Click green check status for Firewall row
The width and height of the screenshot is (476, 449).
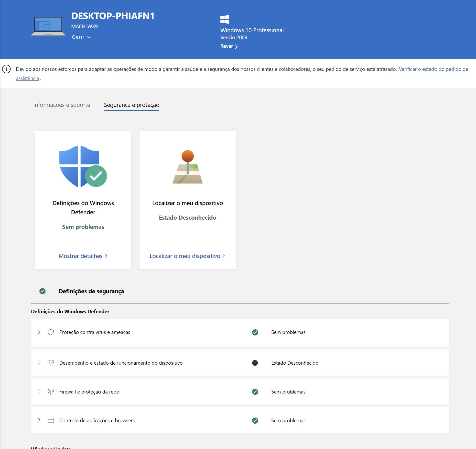click(x=255, y=392)
